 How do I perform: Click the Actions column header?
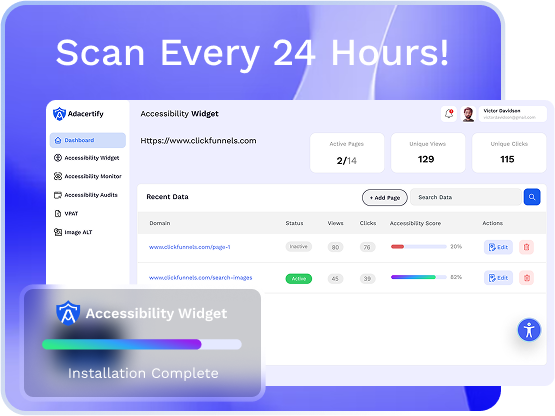492,223
